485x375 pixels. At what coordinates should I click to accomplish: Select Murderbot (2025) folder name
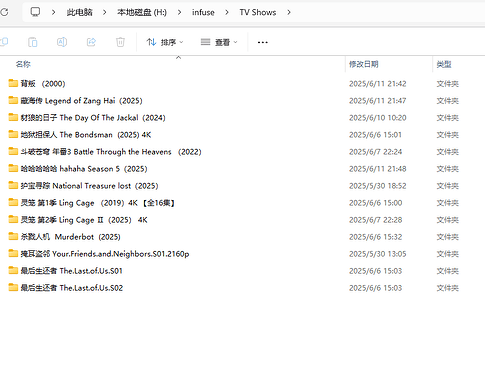71,237
